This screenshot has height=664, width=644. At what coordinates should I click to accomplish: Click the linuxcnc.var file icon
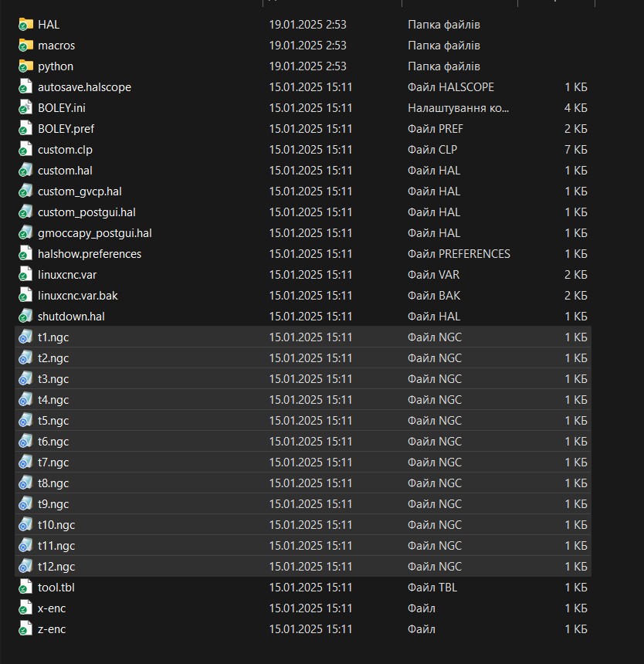click(x=25, y=275)
